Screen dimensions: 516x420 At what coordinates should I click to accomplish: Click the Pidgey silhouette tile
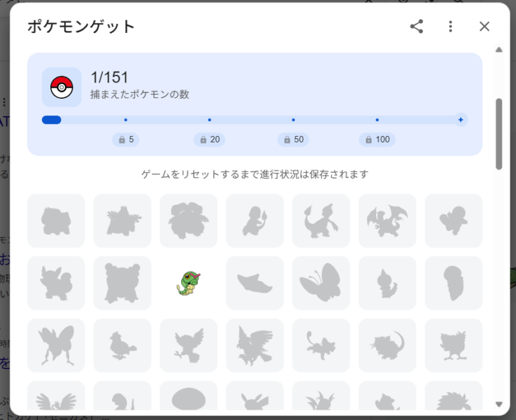122,345
